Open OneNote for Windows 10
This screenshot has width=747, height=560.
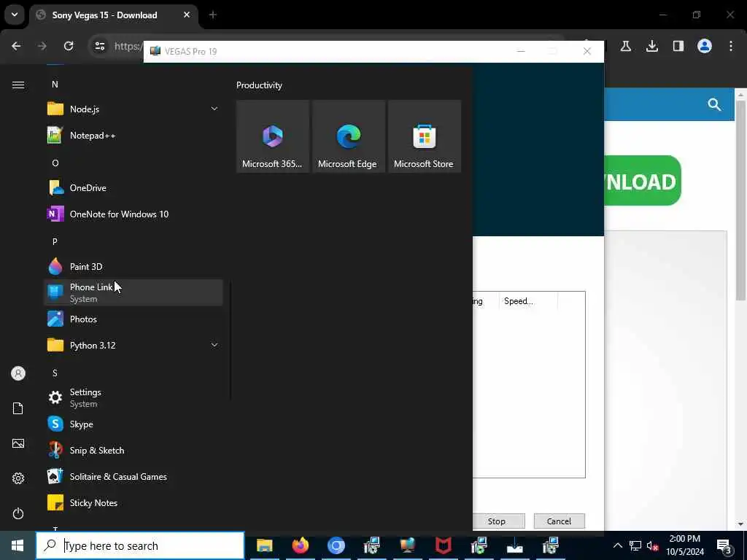(133, 214)
